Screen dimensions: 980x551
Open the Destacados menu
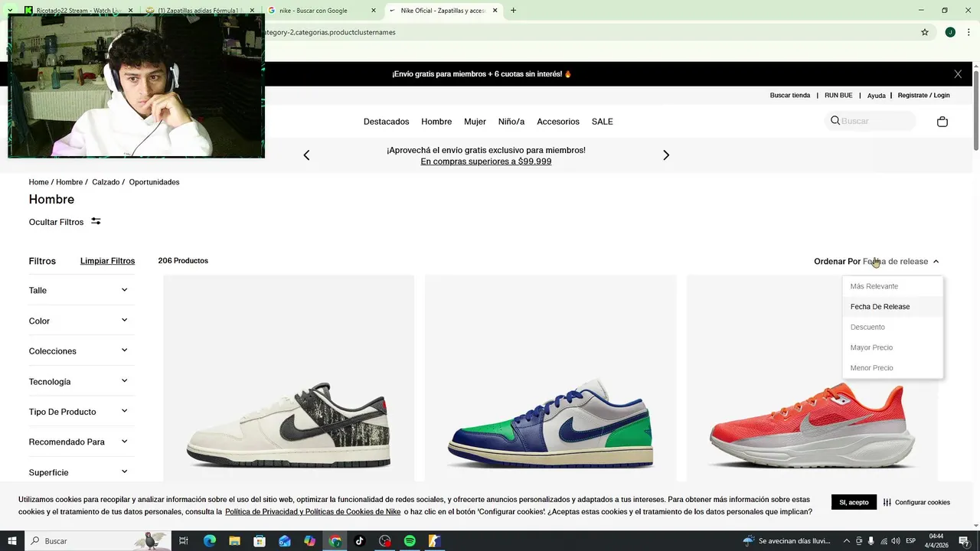click(x=387, y=122)
